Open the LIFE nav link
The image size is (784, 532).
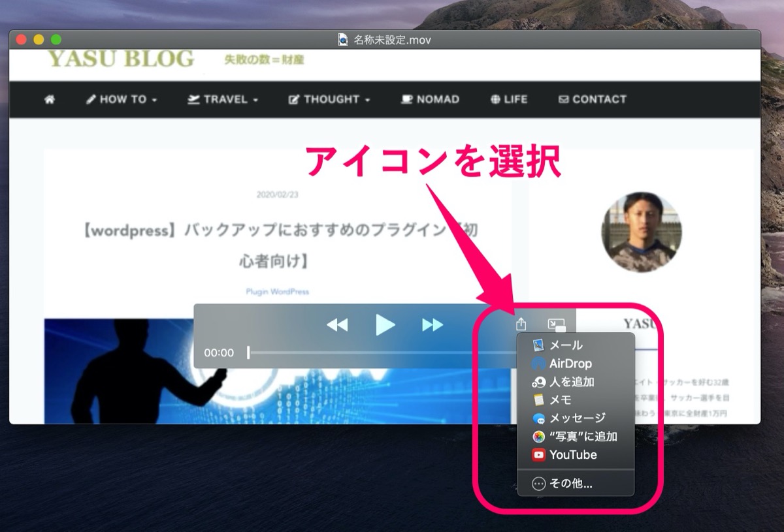coord(509,99)
